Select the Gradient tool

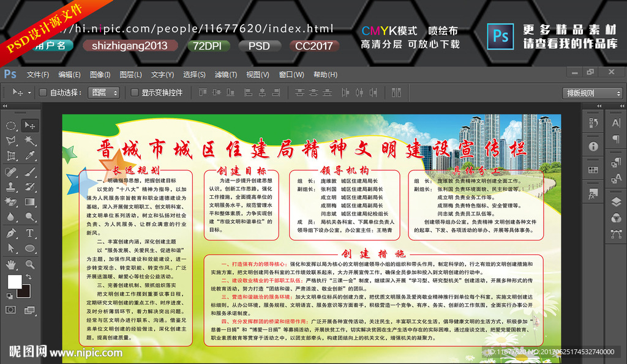[x=29, y=202]
